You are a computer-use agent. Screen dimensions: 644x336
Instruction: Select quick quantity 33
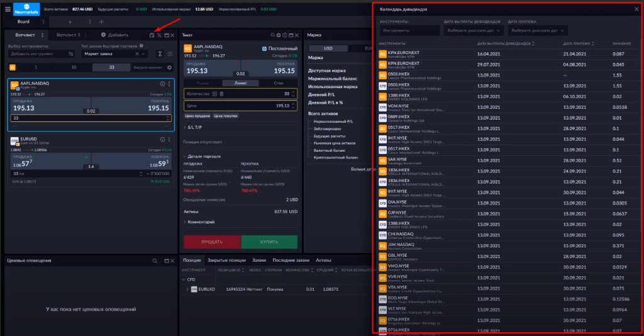click(x=111, y=67)
